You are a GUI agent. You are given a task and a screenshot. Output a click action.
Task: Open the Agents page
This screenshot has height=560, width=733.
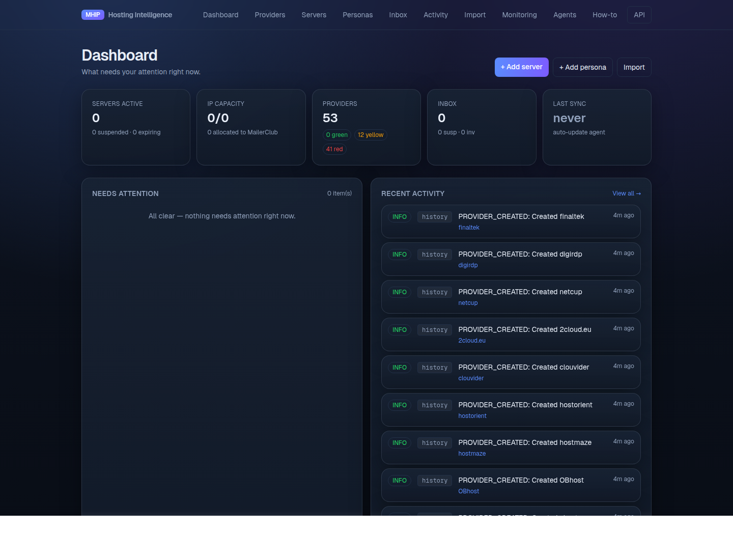coord(565,15)
